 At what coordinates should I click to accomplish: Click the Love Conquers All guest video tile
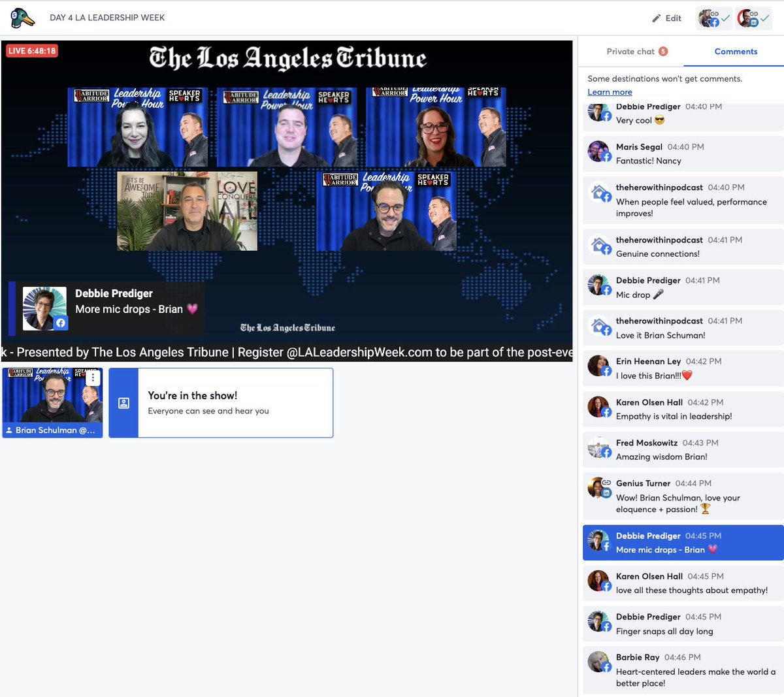point(187,211)
